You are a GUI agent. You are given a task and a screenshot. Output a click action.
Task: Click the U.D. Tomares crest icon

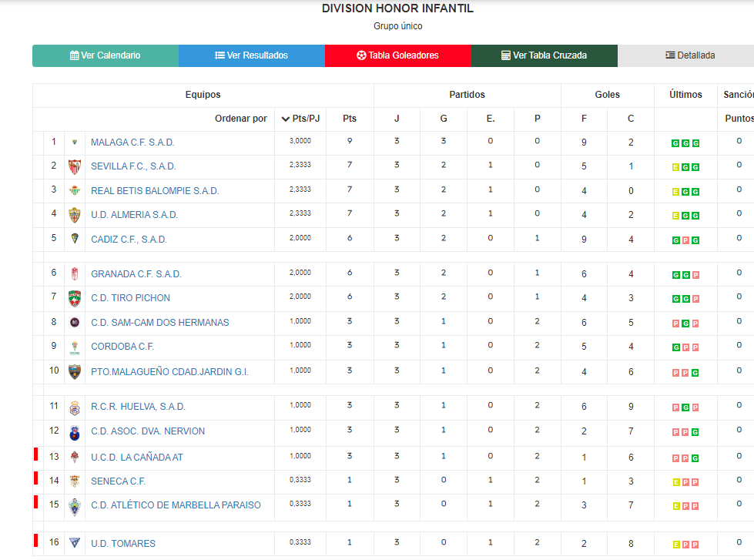75,543
